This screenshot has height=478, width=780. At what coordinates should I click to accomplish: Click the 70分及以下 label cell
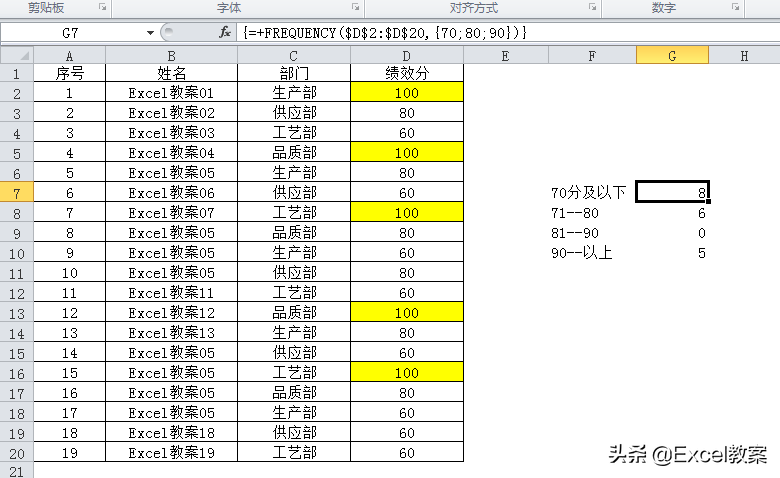[x=592, y=192]
